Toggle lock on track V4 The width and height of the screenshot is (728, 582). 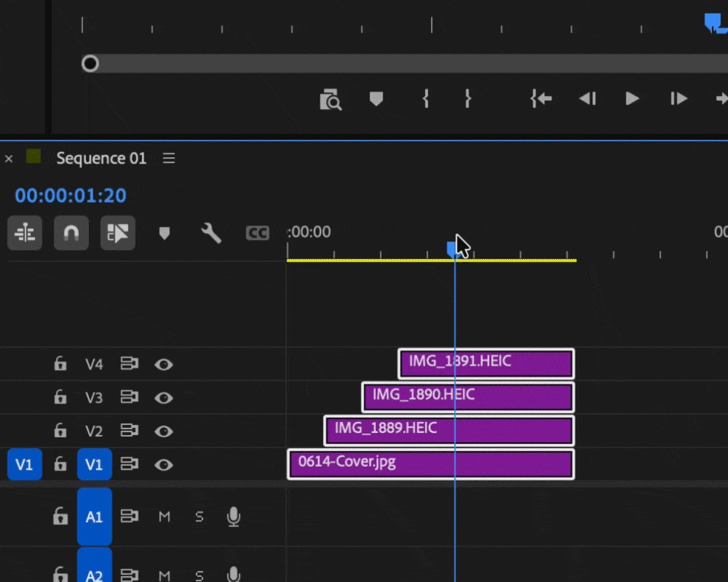click(x=60, y=364)
